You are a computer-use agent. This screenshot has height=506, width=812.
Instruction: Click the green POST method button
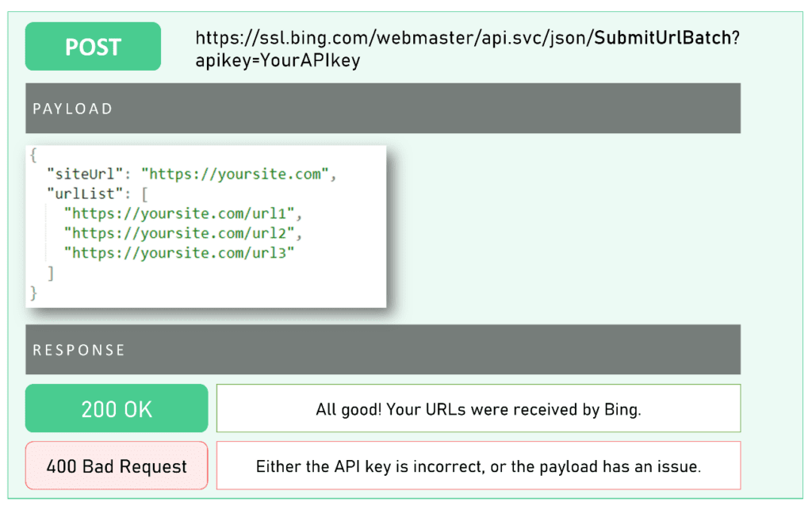(x=93, y=47)
